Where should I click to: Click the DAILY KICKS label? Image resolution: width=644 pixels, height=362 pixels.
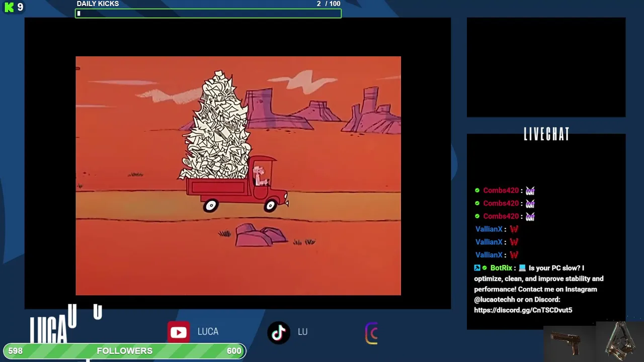(98, 4)
